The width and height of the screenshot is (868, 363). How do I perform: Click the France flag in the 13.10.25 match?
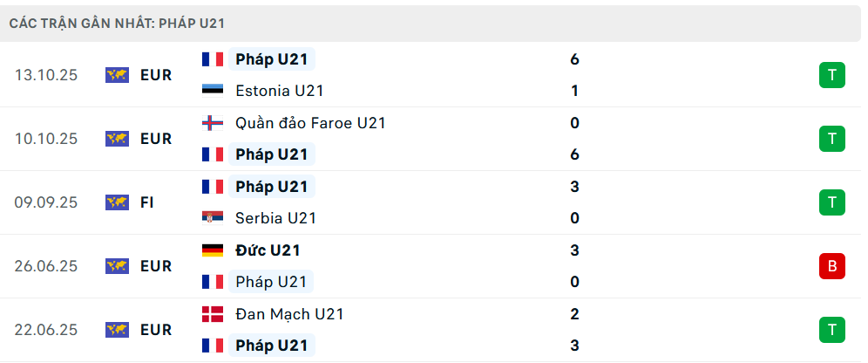pos(212,59)
